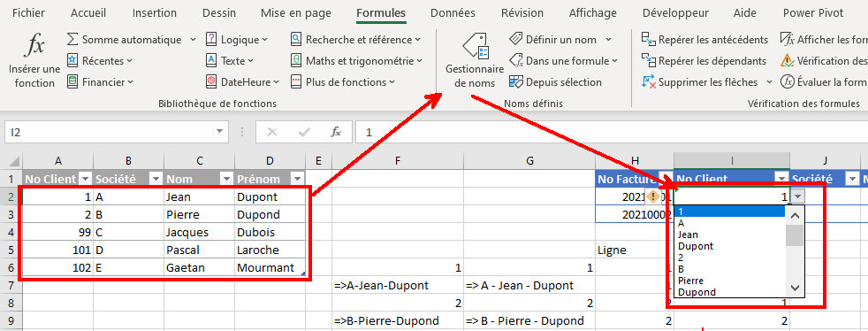Open the No Client filter in column I
The height and width of the screenshot is (331, 868).
pyautogui.click(x=781, y=179)
